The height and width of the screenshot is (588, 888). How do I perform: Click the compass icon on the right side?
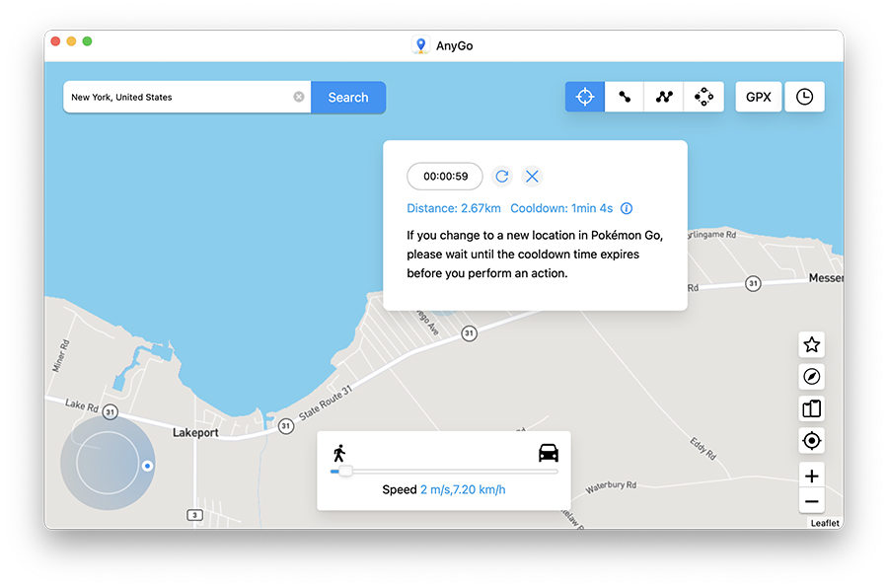(811, 377)
